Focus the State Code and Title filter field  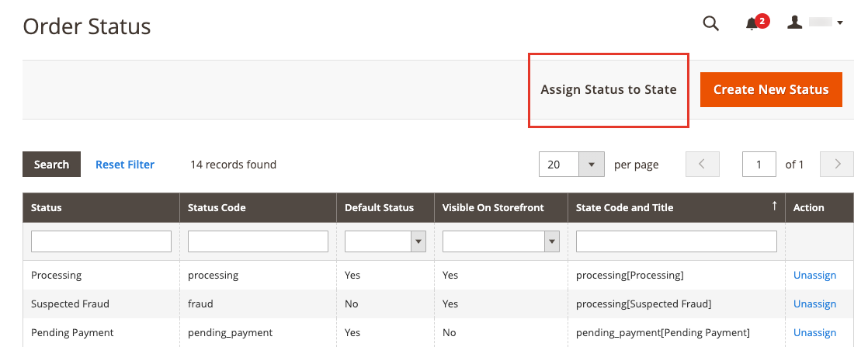click(676, 241)
